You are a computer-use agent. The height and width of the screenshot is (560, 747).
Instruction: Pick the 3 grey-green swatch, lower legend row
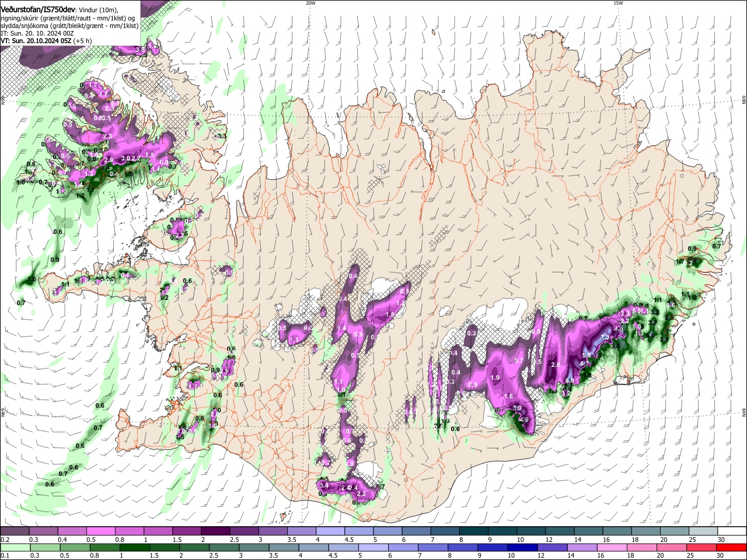pyautogui.click(x=253, y=548)
